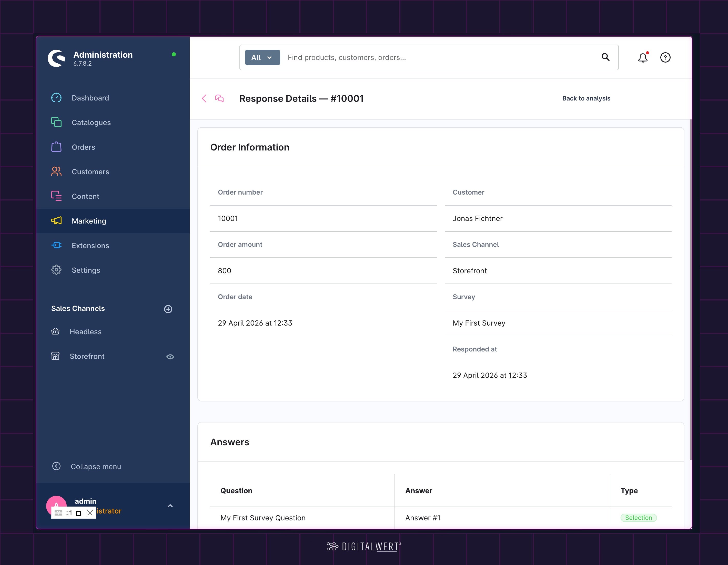Open the help question mark
This screenshot has height=565, width=728.
[x=665, y=58]
